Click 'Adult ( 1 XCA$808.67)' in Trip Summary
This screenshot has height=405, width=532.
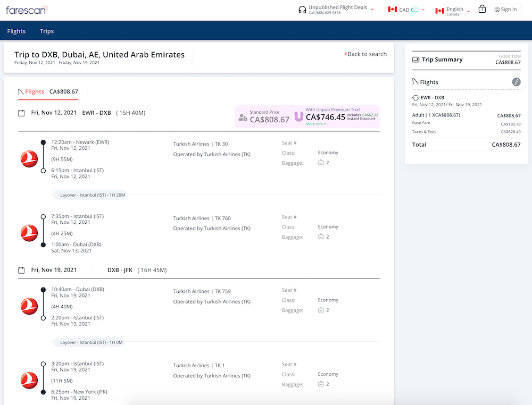click(x=436, y=115)
